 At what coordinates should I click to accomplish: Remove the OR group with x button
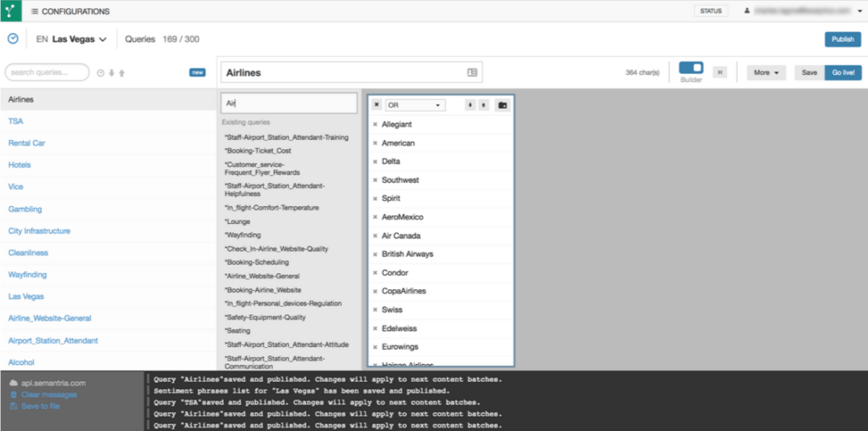pyautogui.click(x=376, y=104)
